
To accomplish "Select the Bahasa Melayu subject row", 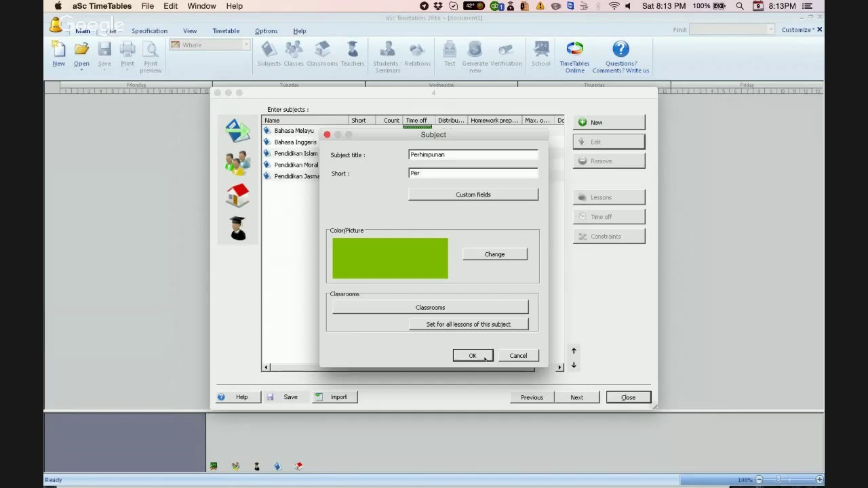I will (293, 131).
